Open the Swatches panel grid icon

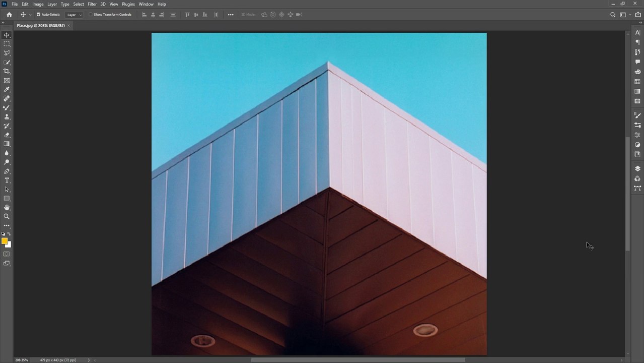coord(637,81)
